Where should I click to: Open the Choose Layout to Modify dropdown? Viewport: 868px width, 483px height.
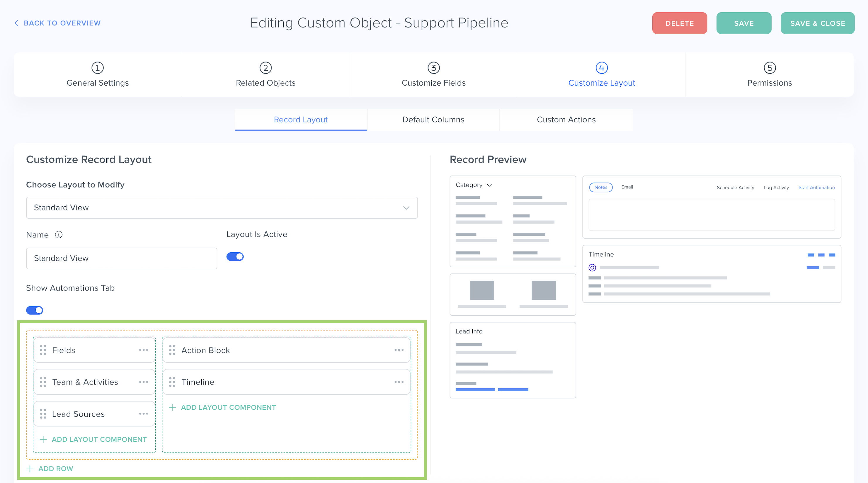[x=222, y=208]
